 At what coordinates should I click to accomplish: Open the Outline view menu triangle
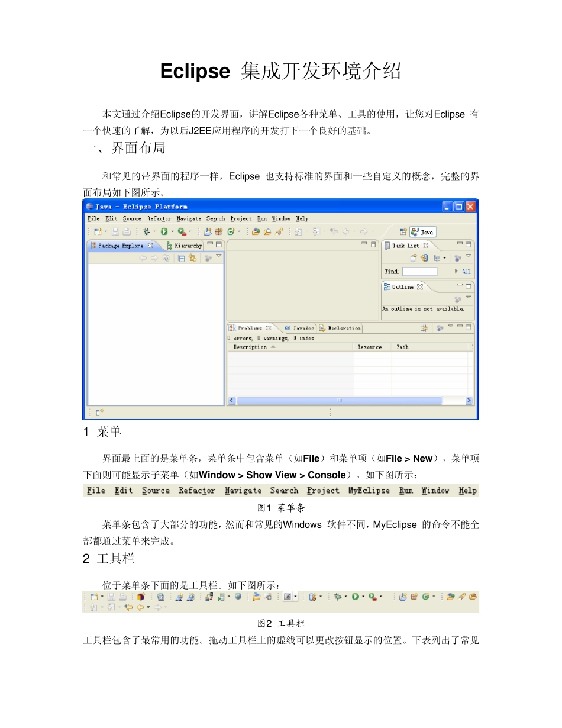tap(469, 297)
